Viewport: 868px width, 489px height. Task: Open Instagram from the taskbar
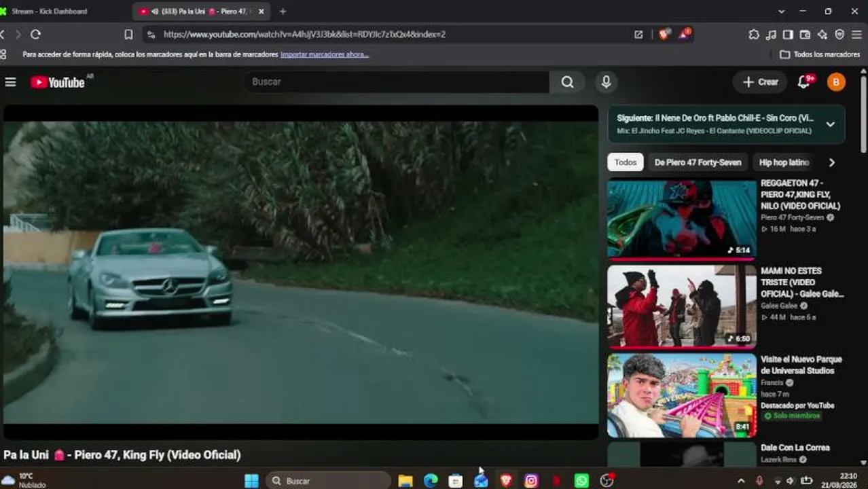pyautogui.click(x=531, y=481)
